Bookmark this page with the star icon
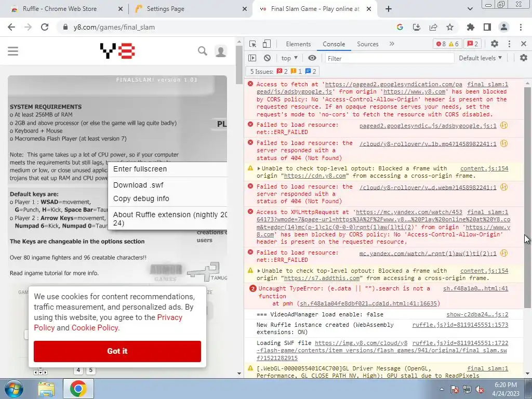The height and width of the screenshot is (399, 532). tap(450, 27)
